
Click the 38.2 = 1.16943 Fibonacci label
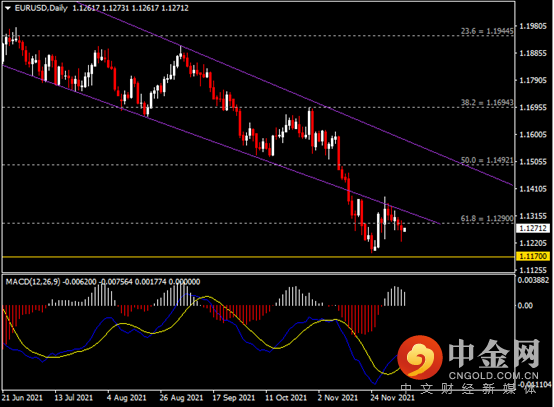click(x=487, y=102)
